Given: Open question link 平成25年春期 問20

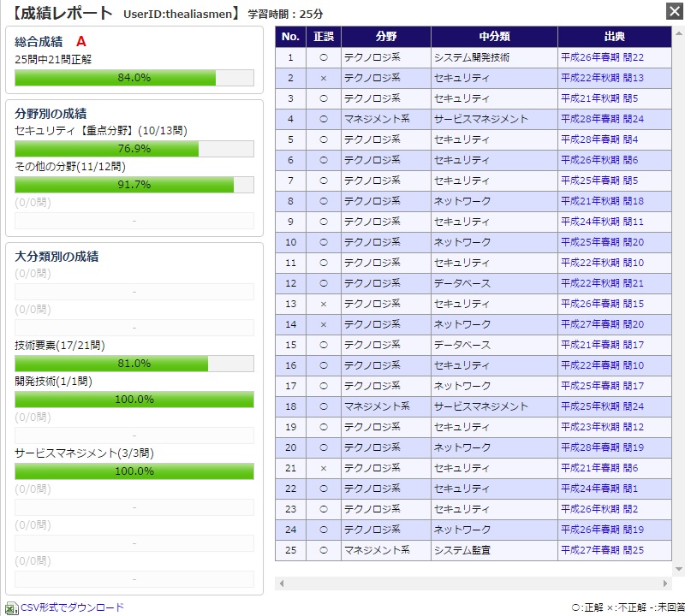Looking at the screenshot, I should [602, 242].
